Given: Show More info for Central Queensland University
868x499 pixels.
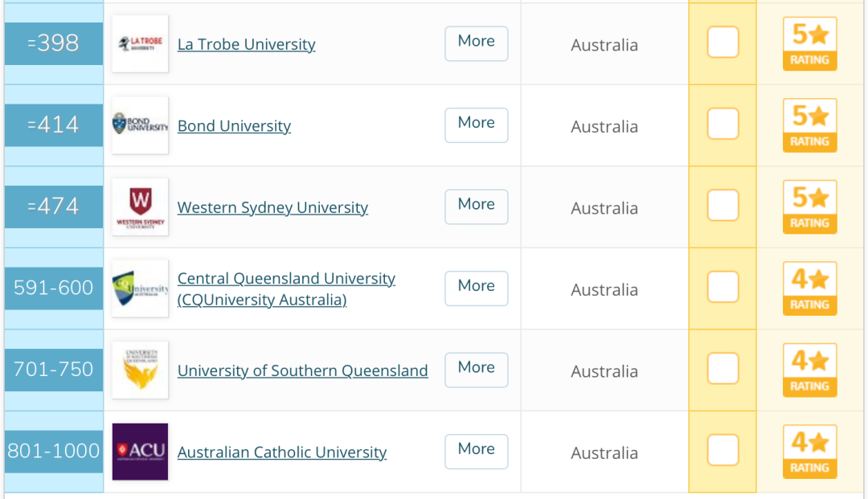Looking at the screenshot, I should (x=476, y=288).
